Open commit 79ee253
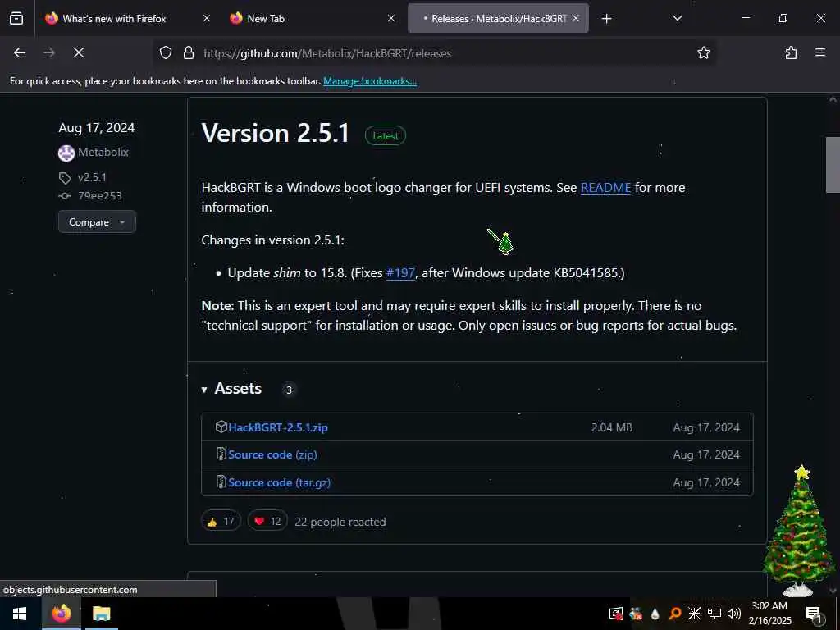The width and height of the screenshot is (840, 630). click(x=99, y=195)
